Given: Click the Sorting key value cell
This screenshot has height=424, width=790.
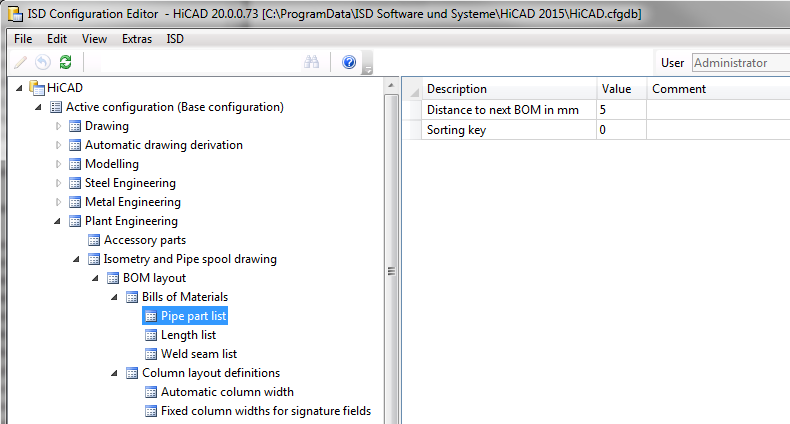Looking at the screenshot, I should click(621, 130).
